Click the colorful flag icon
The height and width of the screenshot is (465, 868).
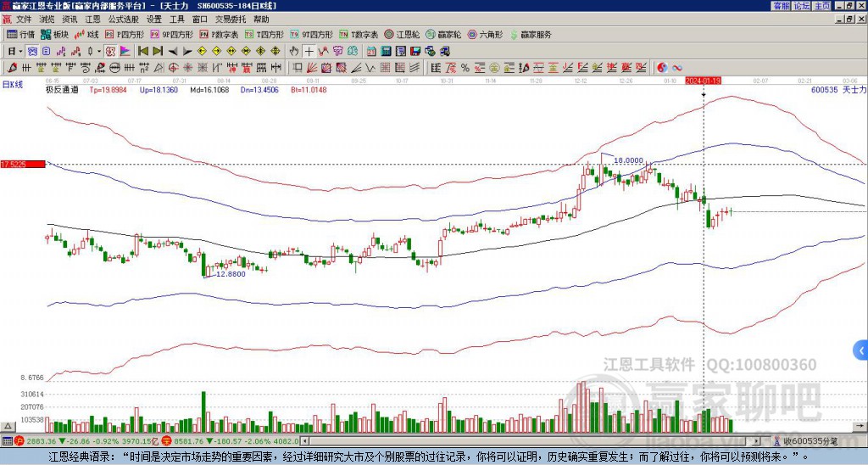(125, 51)
